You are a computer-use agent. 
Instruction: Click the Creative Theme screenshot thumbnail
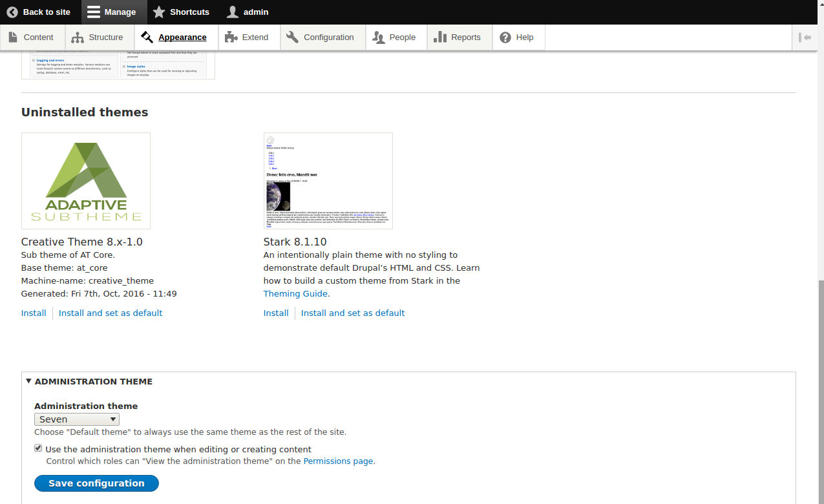pyautogui.click(x=86, y=181)
